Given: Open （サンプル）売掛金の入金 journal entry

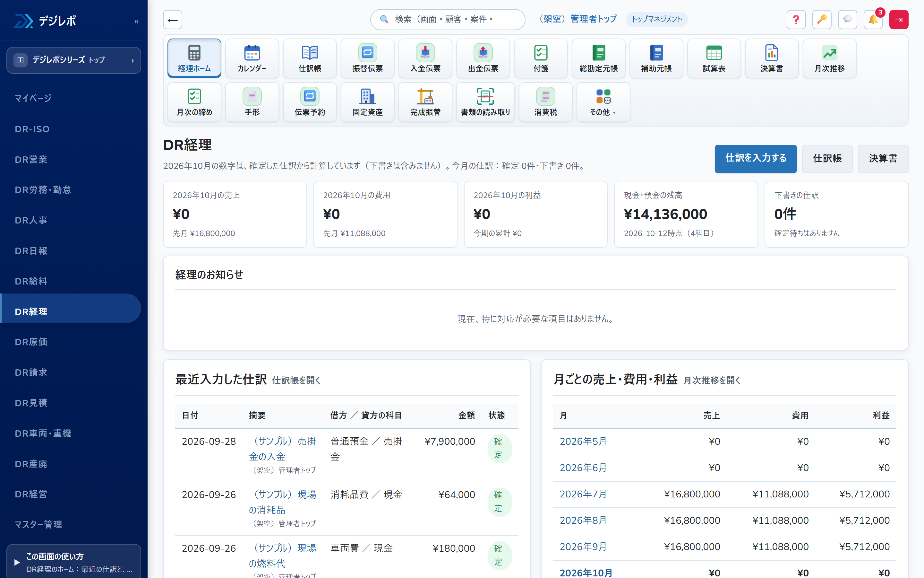Looking at the screenshot, I should 283,449.
